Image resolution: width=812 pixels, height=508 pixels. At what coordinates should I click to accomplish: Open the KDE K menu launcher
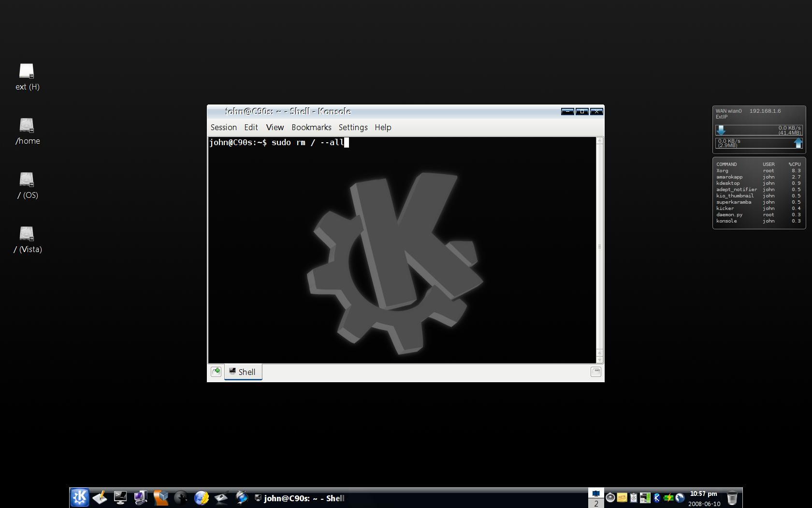(80, 497)
